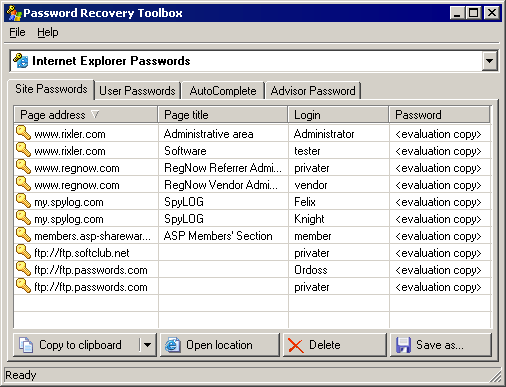The width and height of the screenshot is (506, 387).
Task: Click key icon in Ordoss login row
Action: click(23, 269)
